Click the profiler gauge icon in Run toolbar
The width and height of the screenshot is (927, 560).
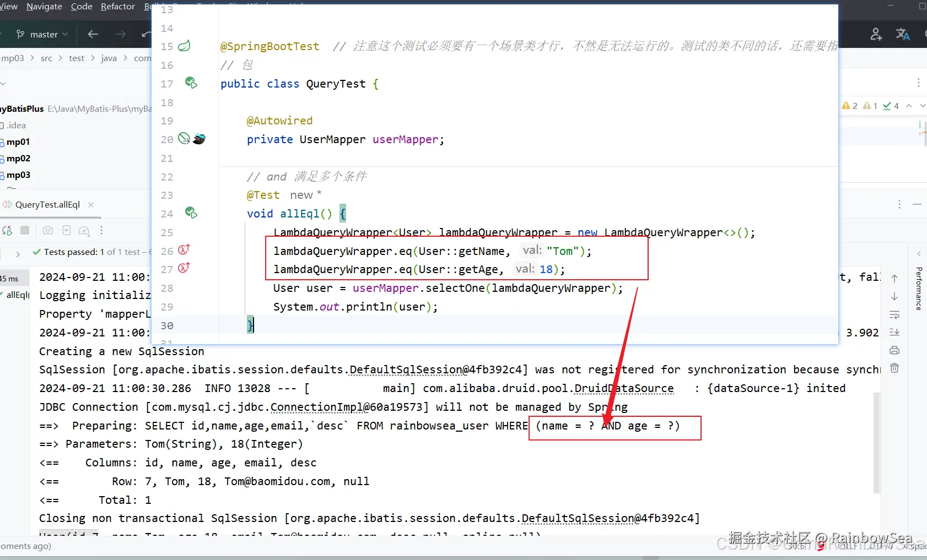[84, 231]
